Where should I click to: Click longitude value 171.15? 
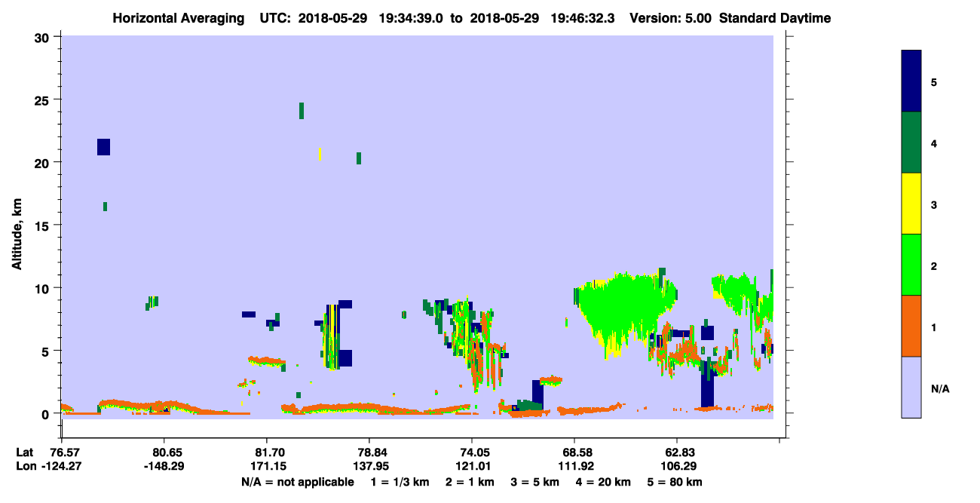click(267, 465)
